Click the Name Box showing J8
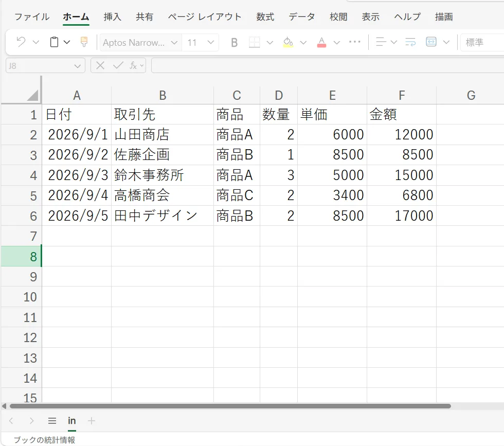Image resolution: width=504 pixels, height=446 pixels. pyautogui.click(x=45, y=66)
